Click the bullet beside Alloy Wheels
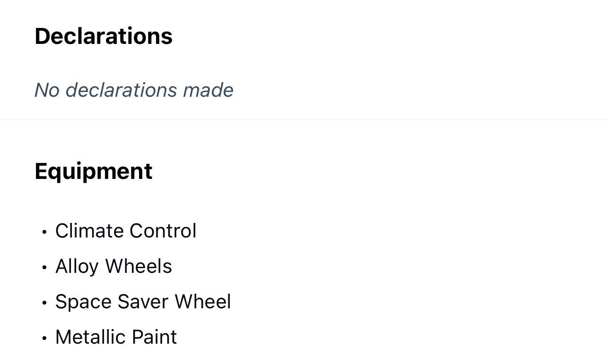Viewport: 607px width, 364px height. click(x=44, y=267)
